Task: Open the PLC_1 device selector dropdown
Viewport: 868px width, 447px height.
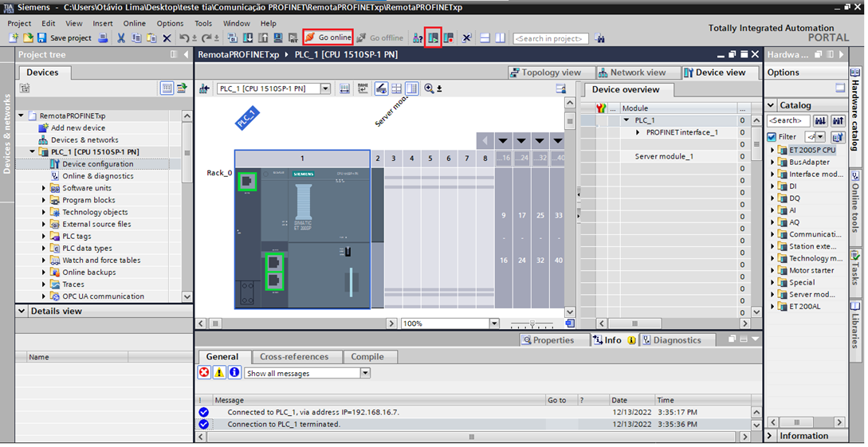Action: (x=325, y=88)
